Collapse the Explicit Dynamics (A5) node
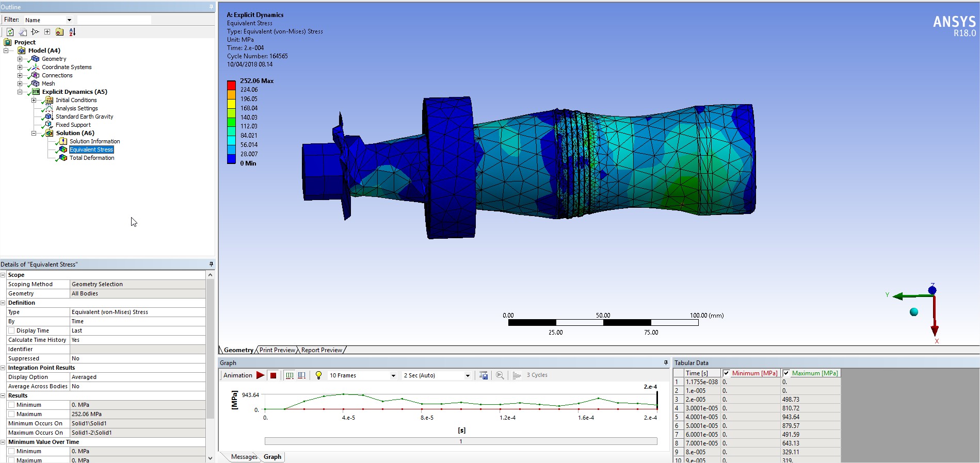980x463 pixels. tap(20, 92)
